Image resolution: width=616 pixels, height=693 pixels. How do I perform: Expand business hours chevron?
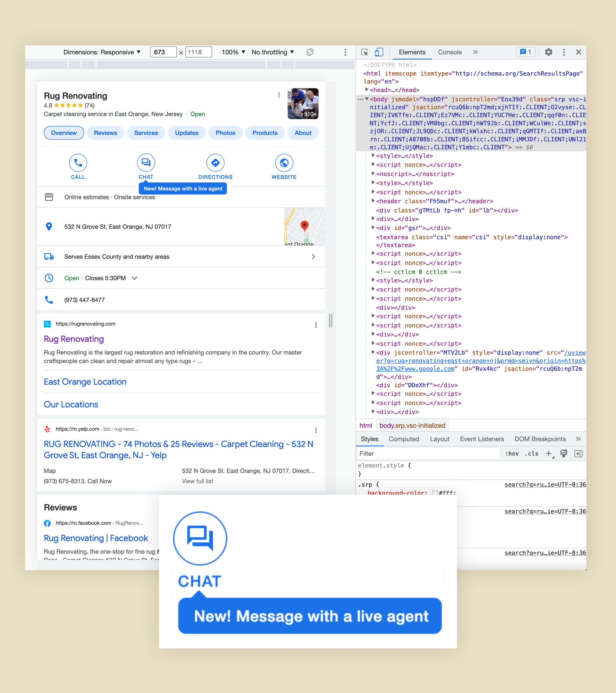134,278
